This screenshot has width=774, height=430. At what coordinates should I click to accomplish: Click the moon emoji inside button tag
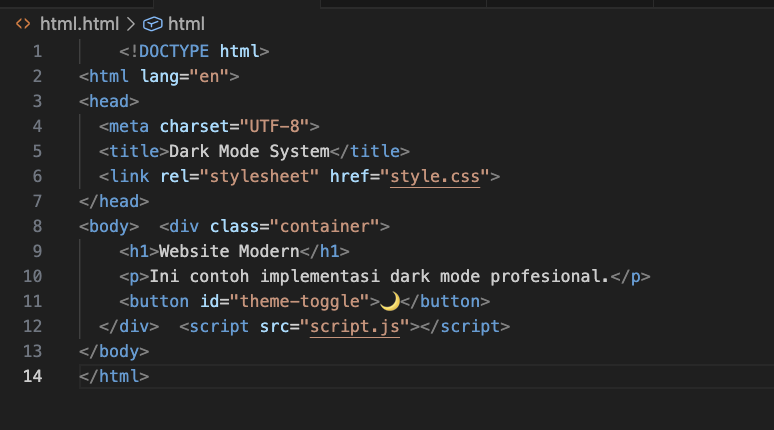click(391, 301)
